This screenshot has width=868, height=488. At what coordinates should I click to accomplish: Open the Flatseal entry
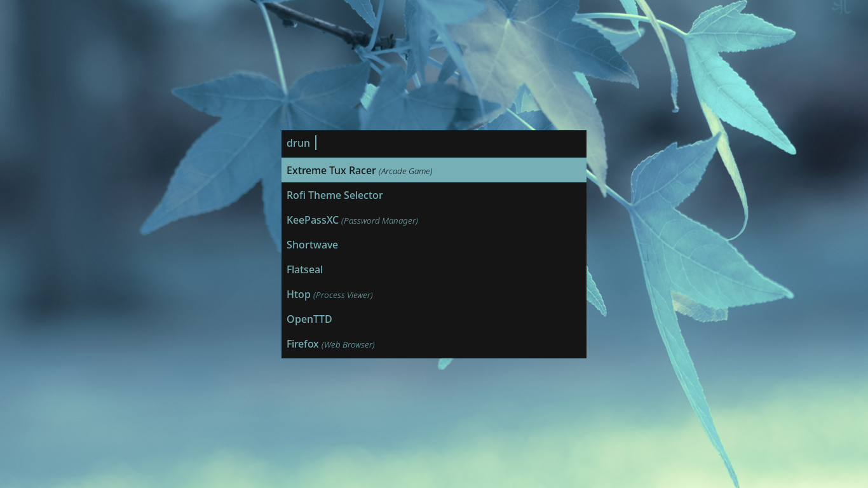tap(304, 269)
